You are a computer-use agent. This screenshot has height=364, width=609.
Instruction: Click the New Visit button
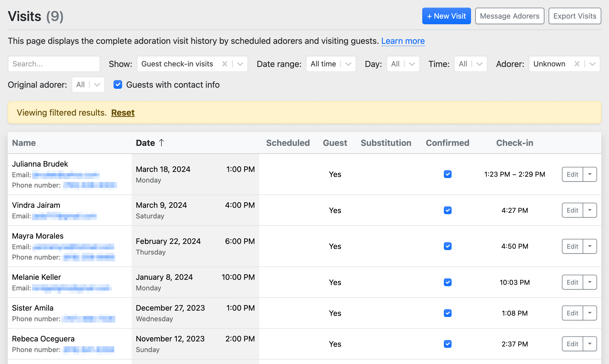pos(446,16)
